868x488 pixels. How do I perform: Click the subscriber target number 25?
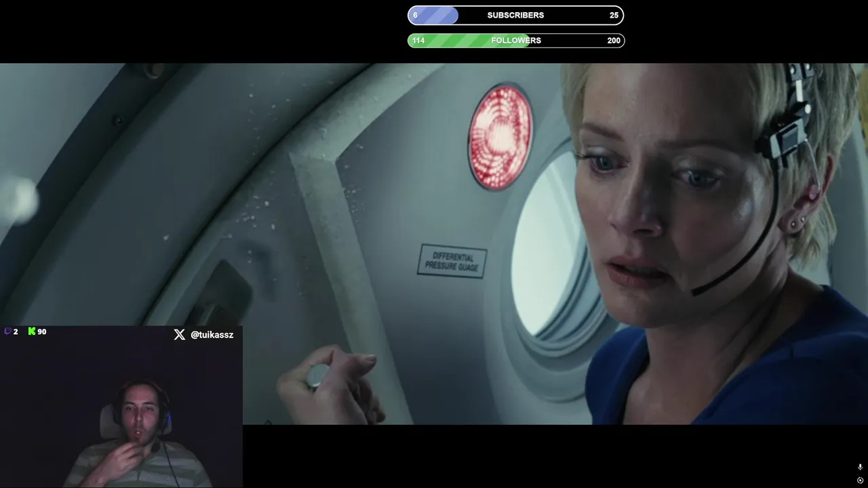pyautogui.click(x=614, y=15)
